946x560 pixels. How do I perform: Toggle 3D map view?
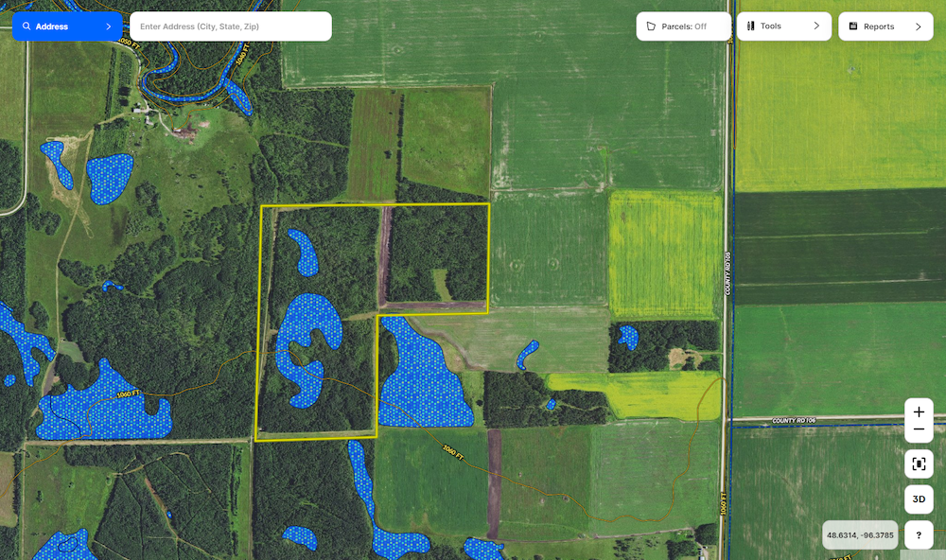[x=919, y=499]
